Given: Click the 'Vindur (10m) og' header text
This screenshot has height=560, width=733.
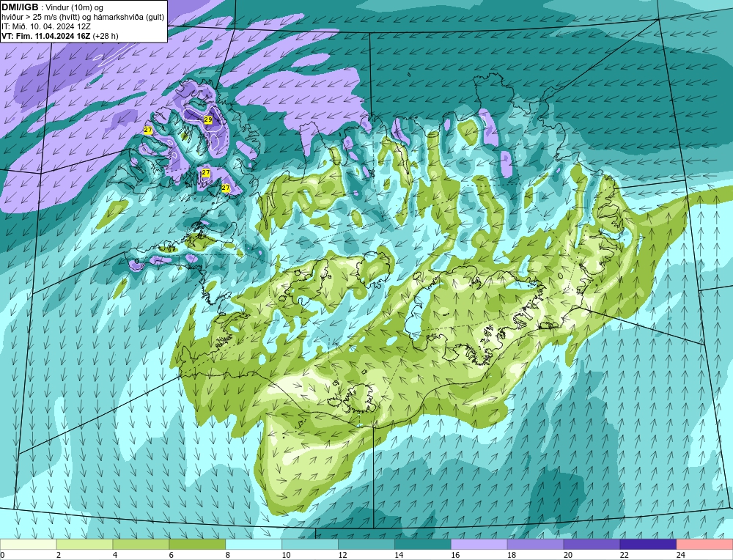Looking at the screenshot, I should click(x=74, y=7).
